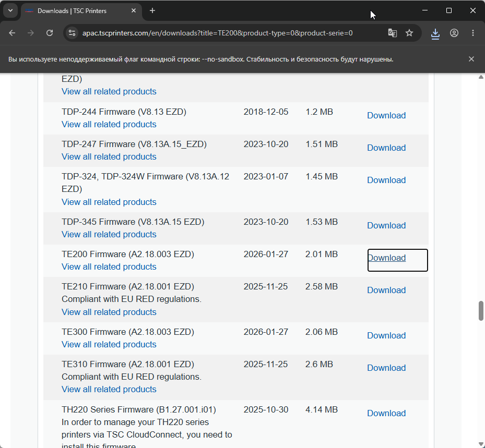Download TH220 Series Firmware

(x=386, y=414)
